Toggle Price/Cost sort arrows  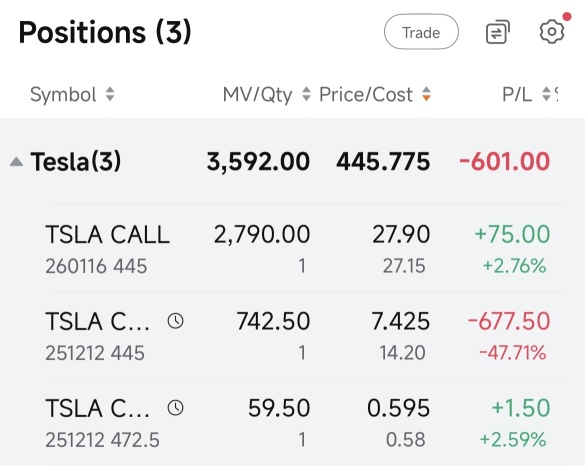[426, 94]
